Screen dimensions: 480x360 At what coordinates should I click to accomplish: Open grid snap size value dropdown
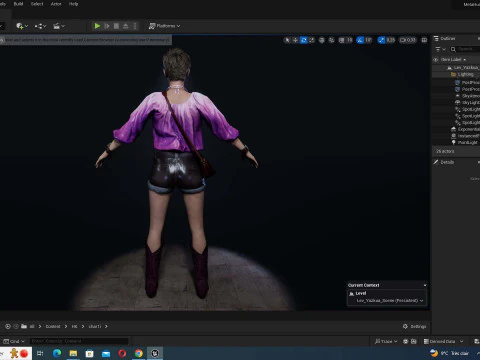coord(349,40)
